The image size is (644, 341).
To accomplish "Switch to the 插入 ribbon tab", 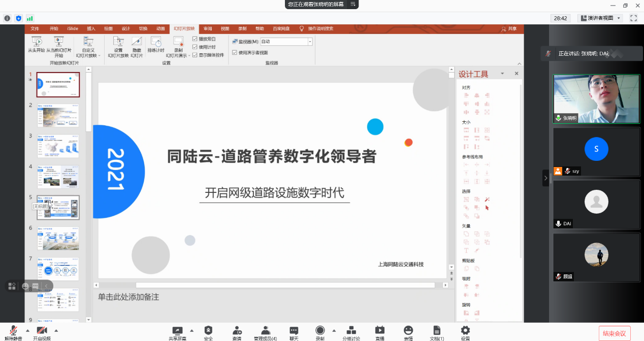I will click(91, 29).
